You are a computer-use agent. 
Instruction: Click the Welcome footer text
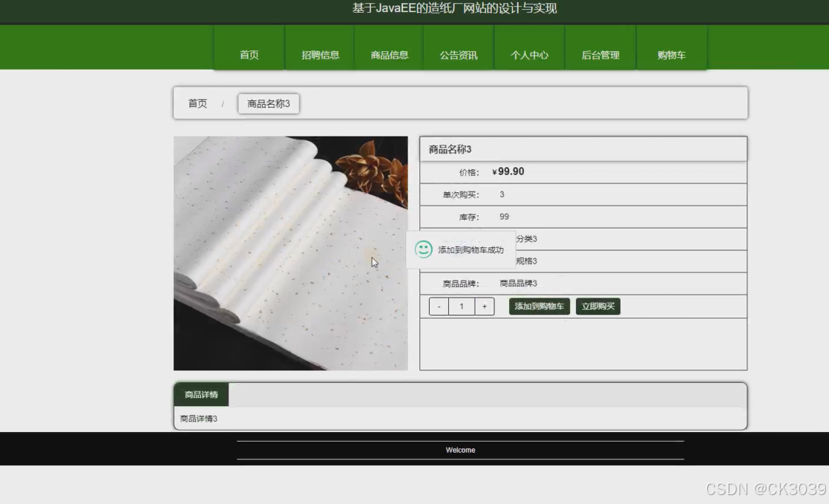[x=460, y=450]
